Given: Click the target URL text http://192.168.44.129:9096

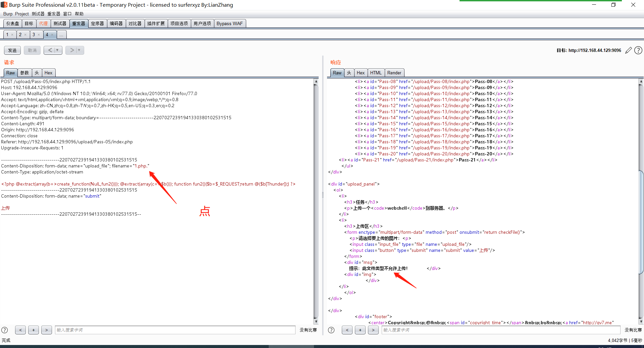Looking at the screenshot, I should coord(595,51).
